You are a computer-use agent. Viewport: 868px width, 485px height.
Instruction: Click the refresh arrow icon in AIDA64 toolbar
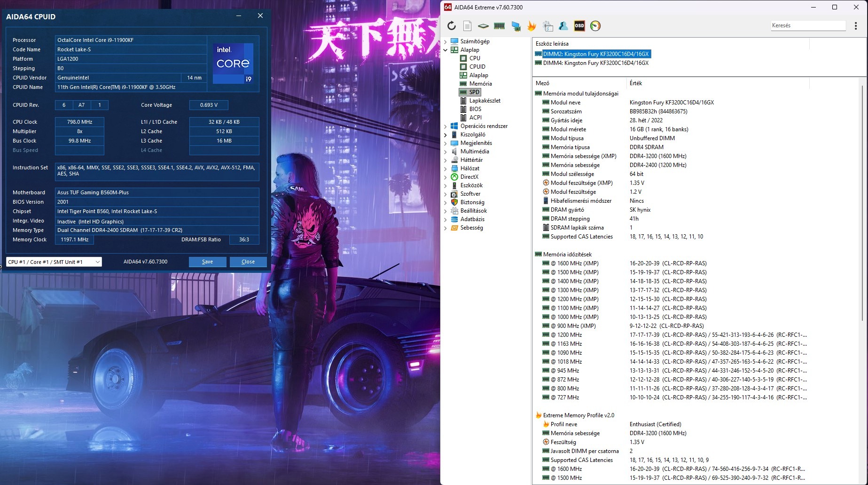[x=452, y=26]
